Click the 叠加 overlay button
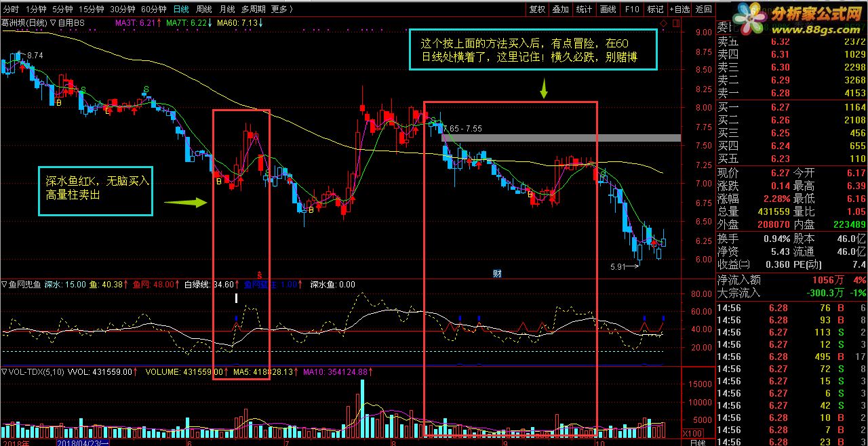 pos(560,9)
